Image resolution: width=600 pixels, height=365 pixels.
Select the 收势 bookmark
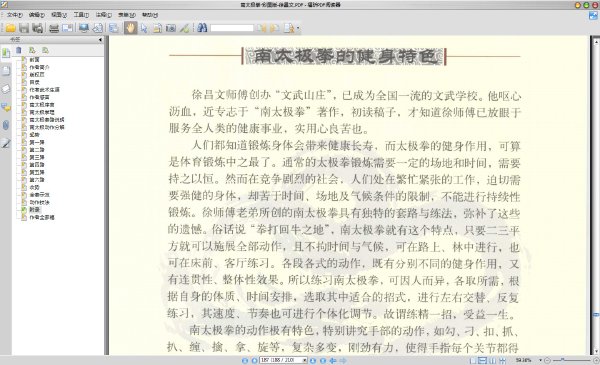click(34, 187)
